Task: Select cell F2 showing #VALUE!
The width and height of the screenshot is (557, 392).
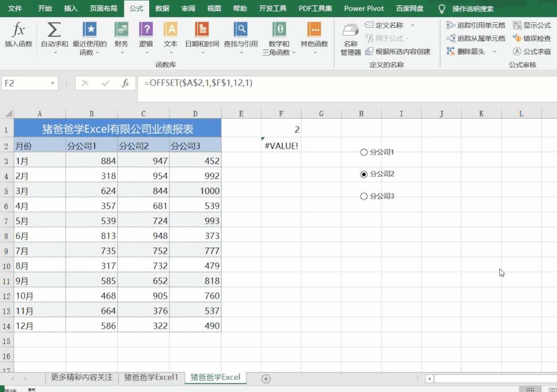Action: [281, 146]
